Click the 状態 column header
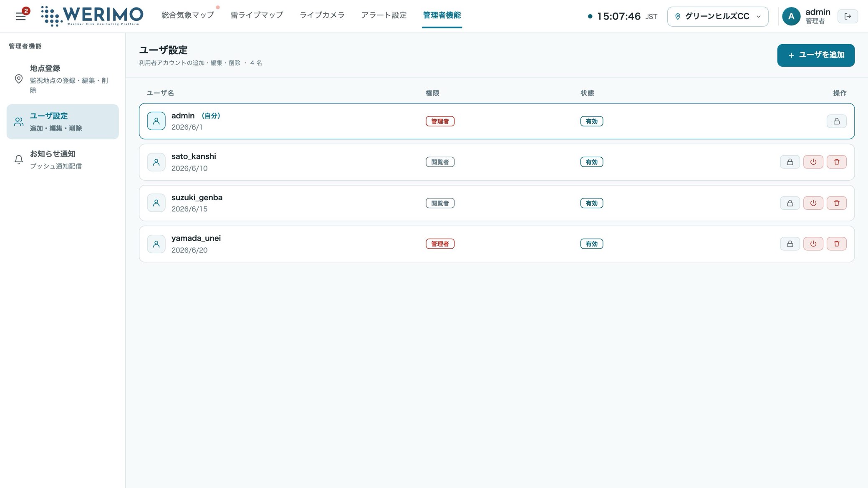This screenshot has height=488, width=868. point(587,93)
